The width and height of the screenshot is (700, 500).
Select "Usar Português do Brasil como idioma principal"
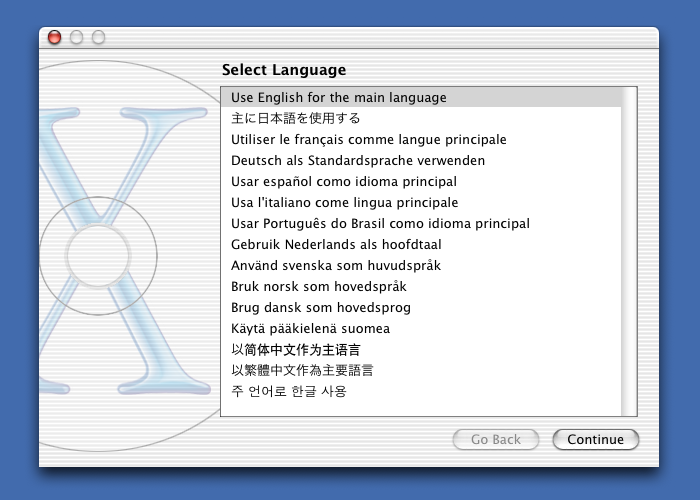click(421, 223)
